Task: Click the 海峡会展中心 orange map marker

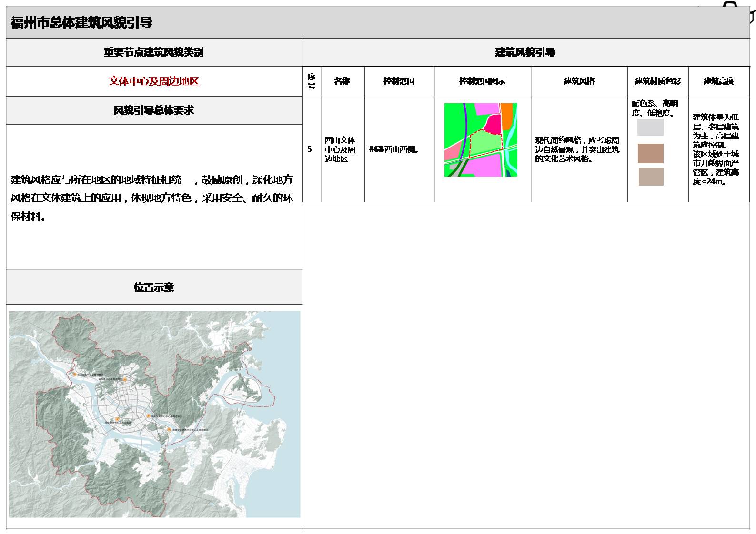Action: (149, 415)
